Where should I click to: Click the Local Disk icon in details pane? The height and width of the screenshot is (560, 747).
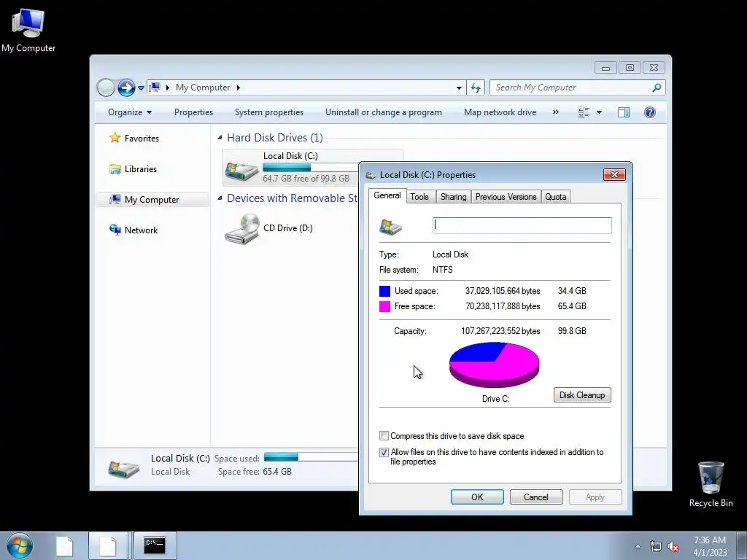click(x=124, y=469)
